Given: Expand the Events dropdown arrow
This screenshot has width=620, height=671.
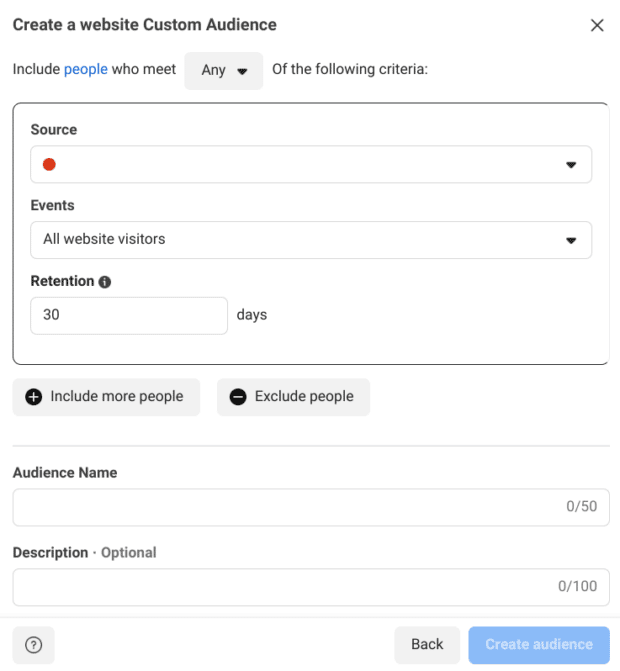Looking at the screenshot, I should pos(571,240).
